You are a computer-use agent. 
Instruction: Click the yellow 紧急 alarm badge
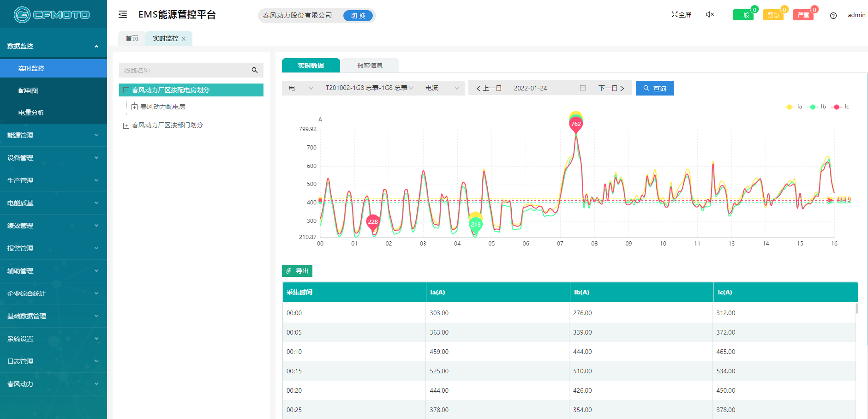coord(773,15)
